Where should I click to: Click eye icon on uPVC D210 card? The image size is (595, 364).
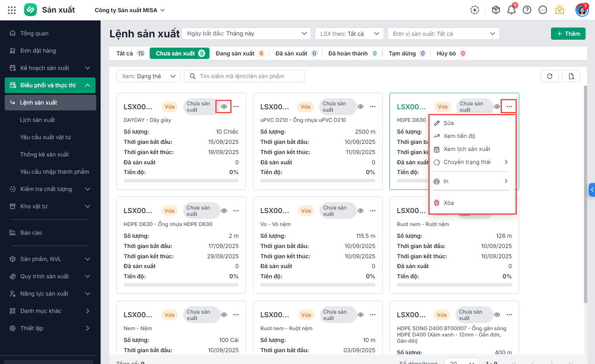tap(360, 107)
